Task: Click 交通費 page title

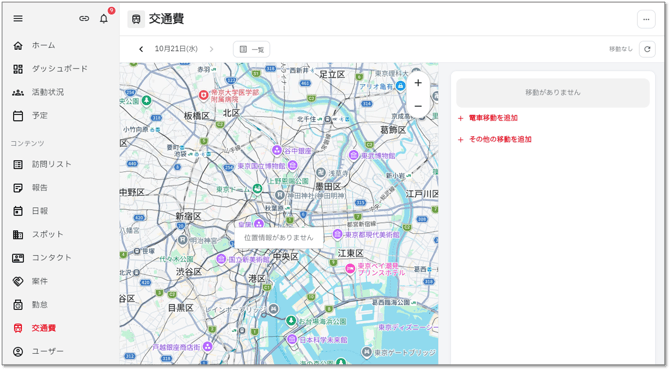Action: click(x=167, y=19)
